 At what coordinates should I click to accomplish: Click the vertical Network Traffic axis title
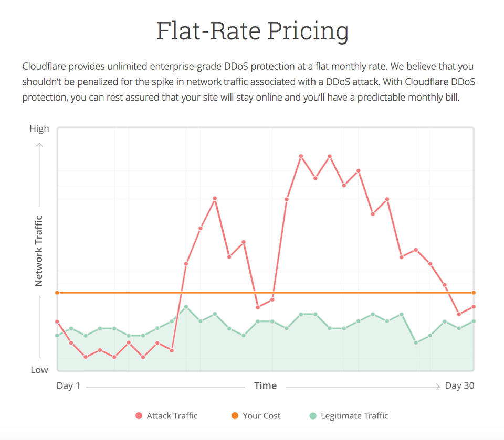39,251
